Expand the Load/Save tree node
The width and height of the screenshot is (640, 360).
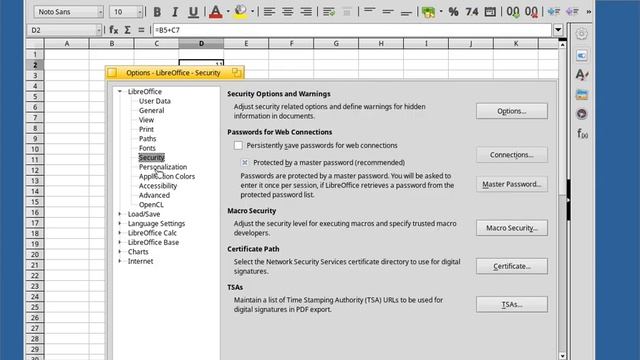point(120,214)
